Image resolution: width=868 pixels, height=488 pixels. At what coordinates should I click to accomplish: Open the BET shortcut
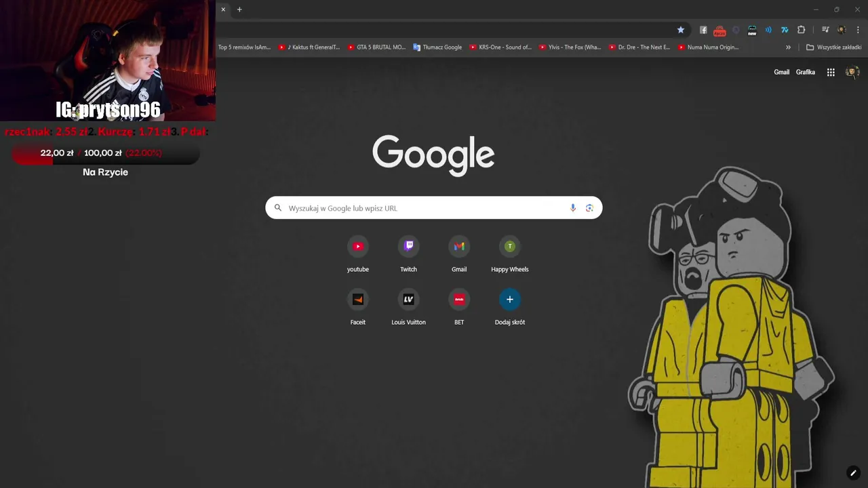pos(459,307)
